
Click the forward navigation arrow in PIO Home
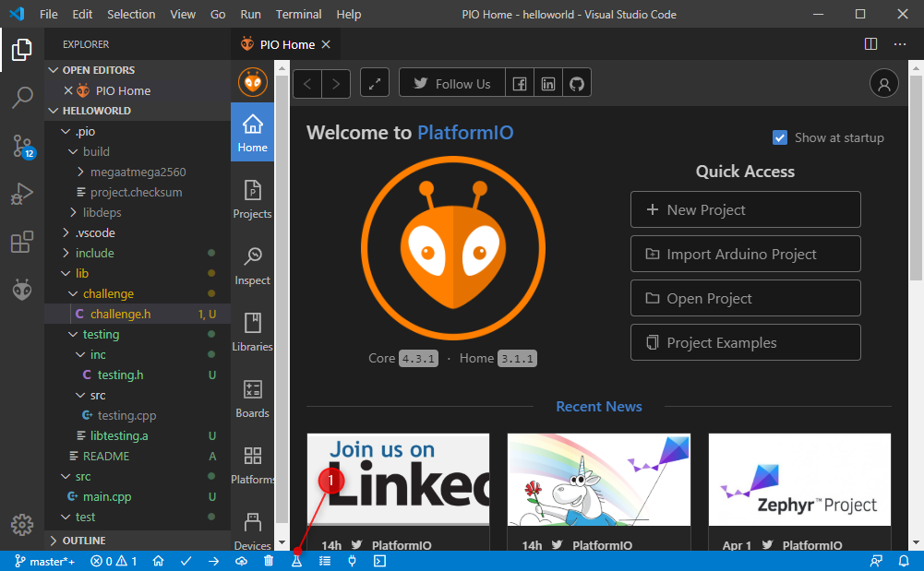(336, 84)
